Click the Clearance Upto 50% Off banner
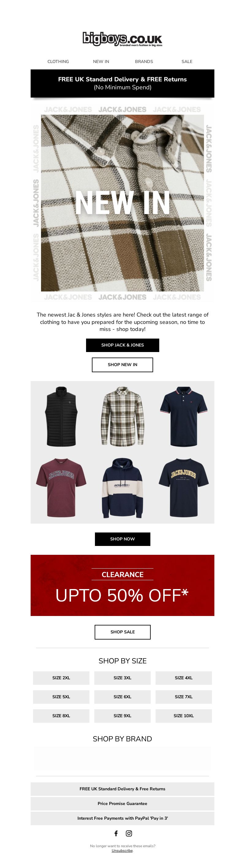Screen dimensions: 245x868 tap(123, 585)
